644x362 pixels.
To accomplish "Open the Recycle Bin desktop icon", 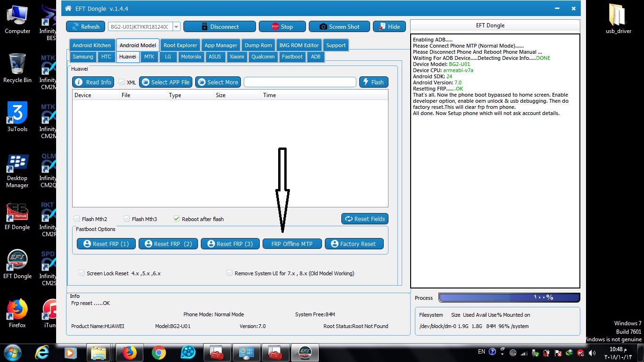I will pyautogui.click(x=17, y=68).
